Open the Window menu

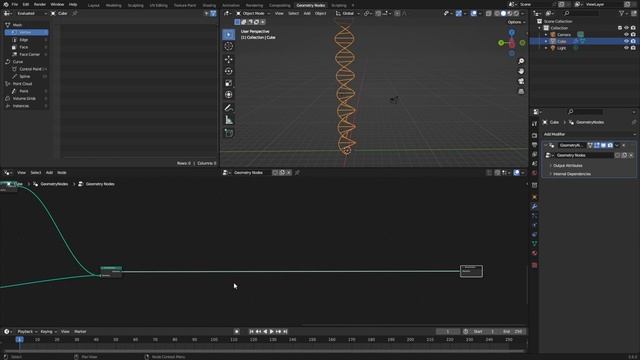(57, 4)
